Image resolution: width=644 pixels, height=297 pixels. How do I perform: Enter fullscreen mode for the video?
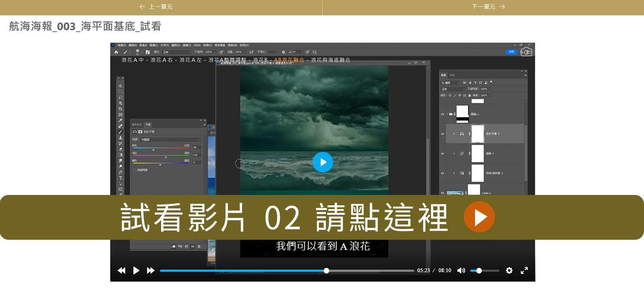pos(524,270)
